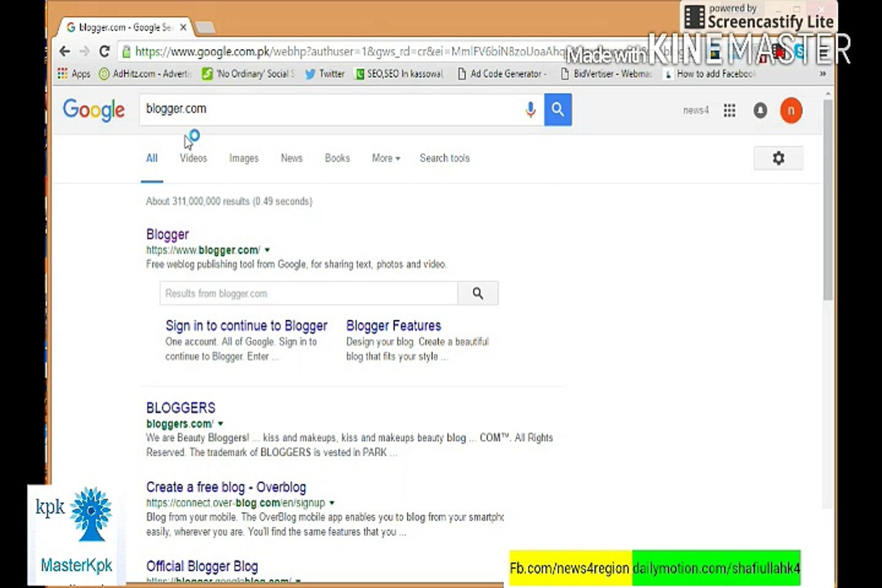Viewport: 882px width, 588px height.
Task: Open Sign in to continue to Blogger link
Action: 247,326
